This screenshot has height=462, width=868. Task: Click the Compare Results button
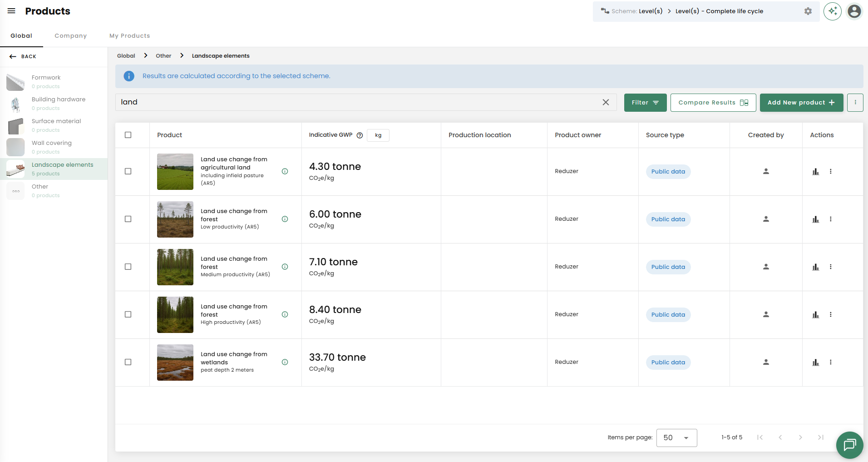point(713,103)
